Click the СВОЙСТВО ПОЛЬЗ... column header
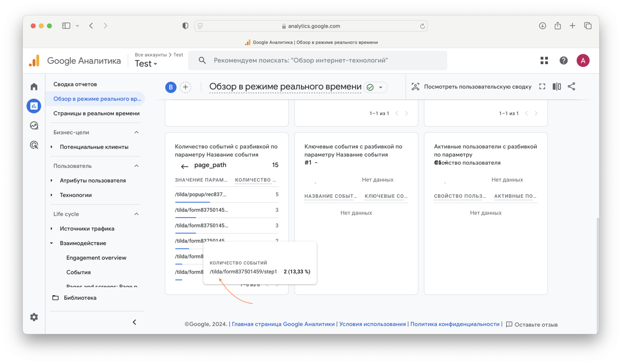The width and height of the screenshot is (622, 364). click(x=460, y=196)
